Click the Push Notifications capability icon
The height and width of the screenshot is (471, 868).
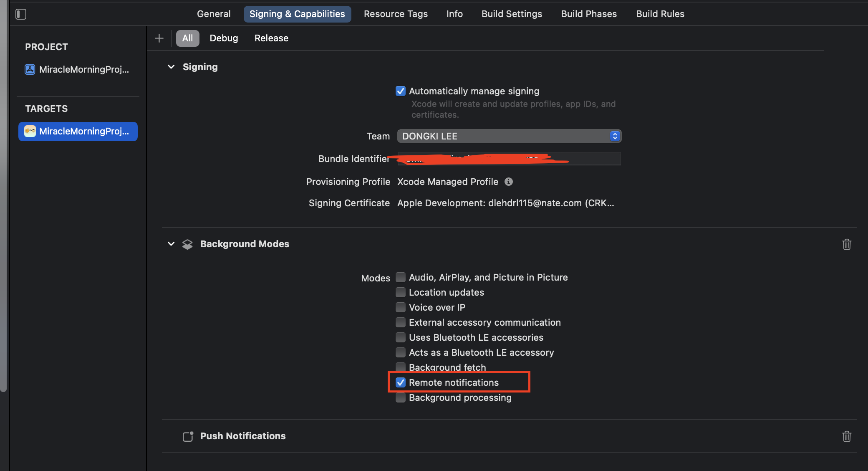(188, 436)
